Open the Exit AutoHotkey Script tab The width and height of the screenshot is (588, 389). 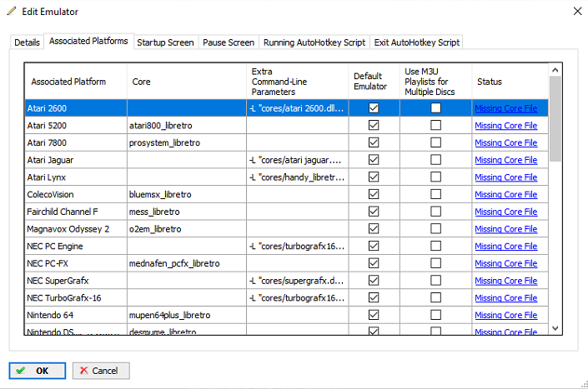pyautogui.click(x=417, y=42)
